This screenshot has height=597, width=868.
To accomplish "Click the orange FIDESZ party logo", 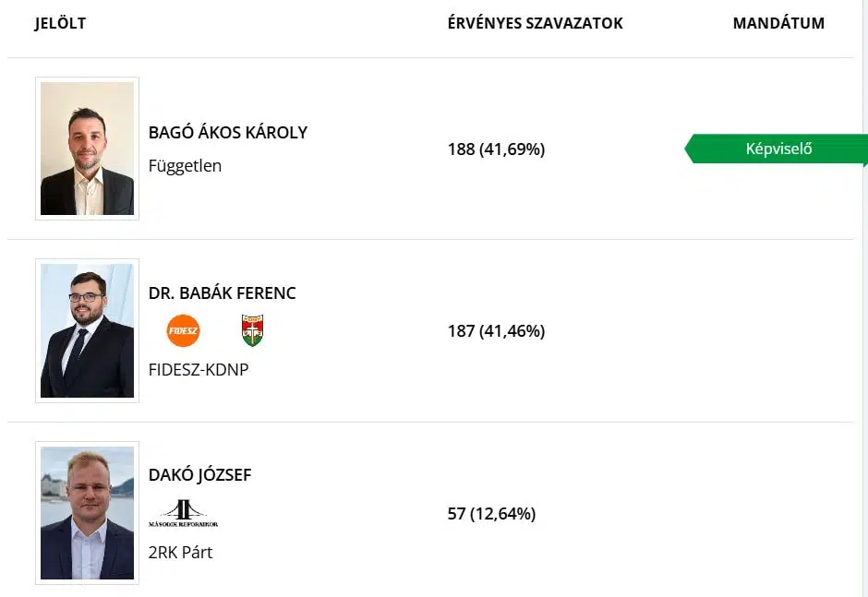I will coord(183,330).
